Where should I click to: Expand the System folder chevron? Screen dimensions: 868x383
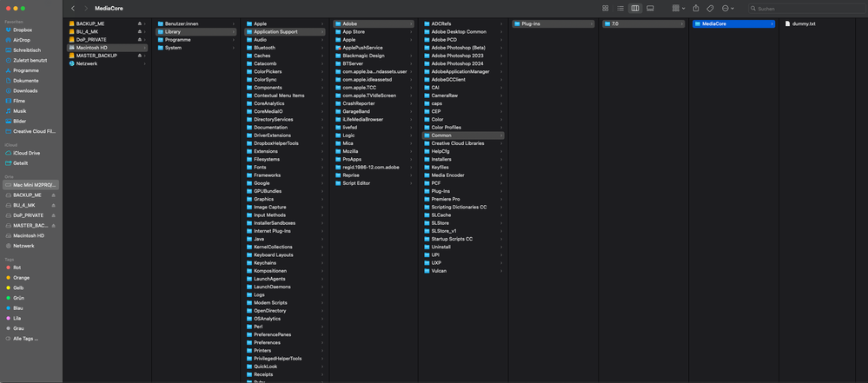[234, 48]
